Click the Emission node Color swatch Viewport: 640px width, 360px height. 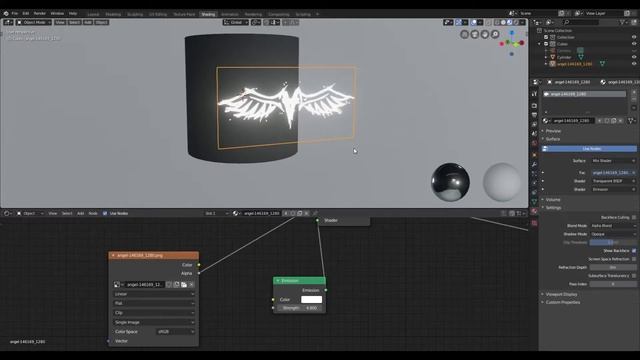(x=311, y=300)
